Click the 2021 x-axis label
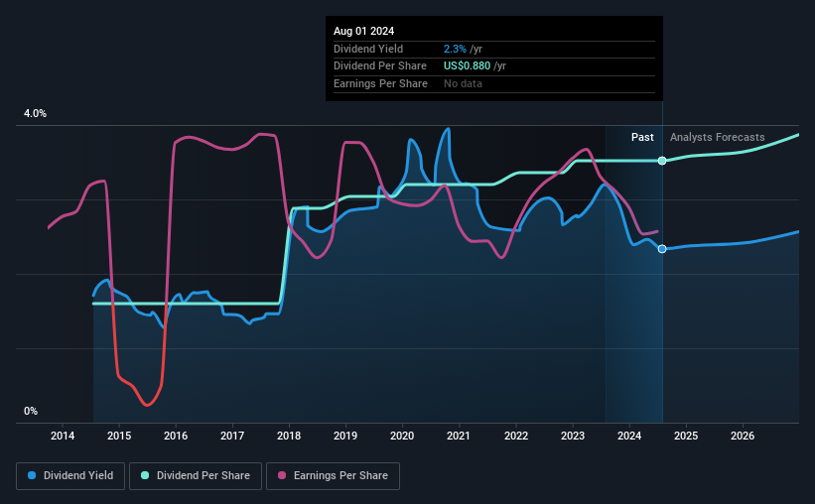The image size is (815, 504). 459,436
